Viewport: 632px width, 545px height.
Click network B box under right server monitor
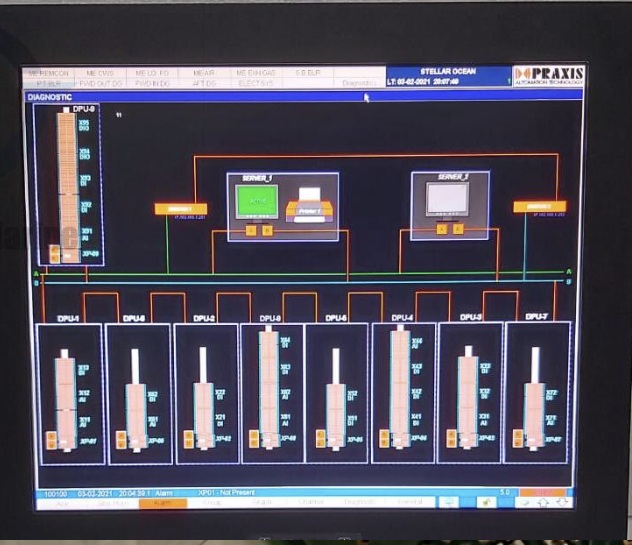pos(458,229)
